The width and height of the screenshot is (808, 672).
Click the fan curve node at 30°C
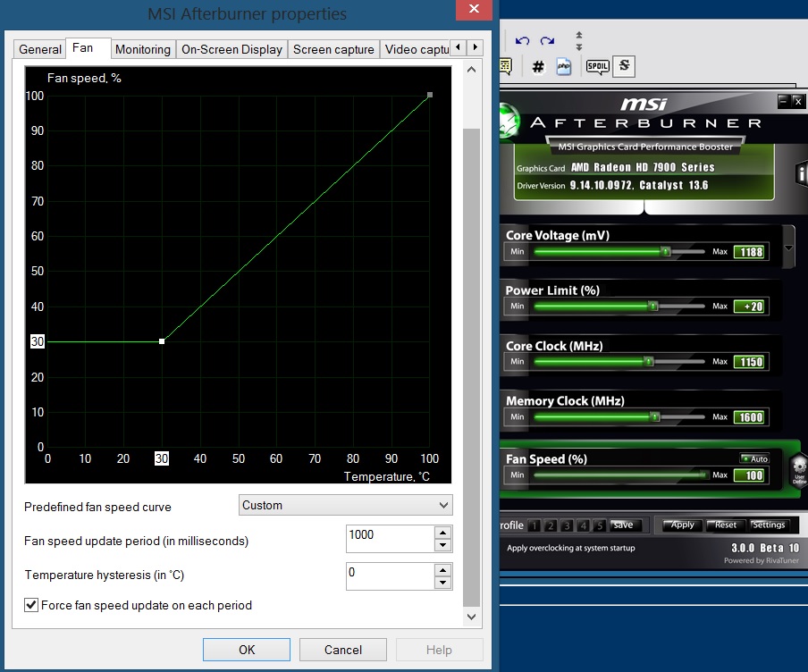coord(162,341)
